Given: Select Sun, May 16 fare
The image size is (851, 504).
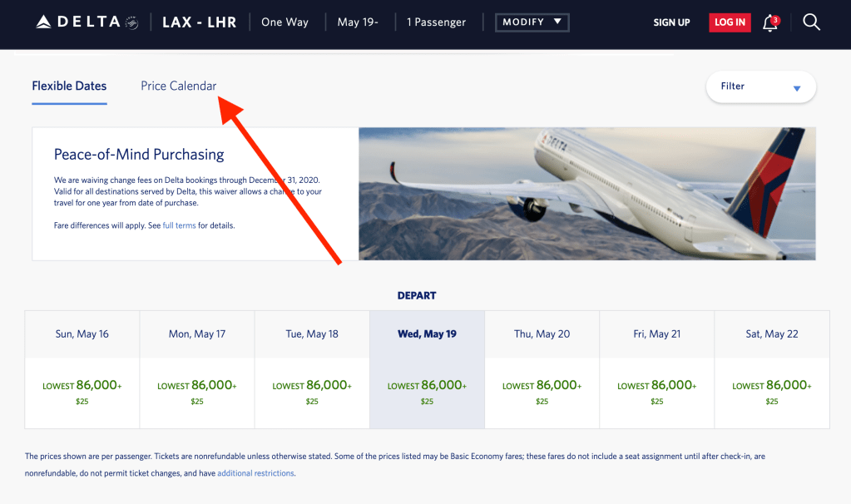Looking at the screenshot, I should point(82,392).
